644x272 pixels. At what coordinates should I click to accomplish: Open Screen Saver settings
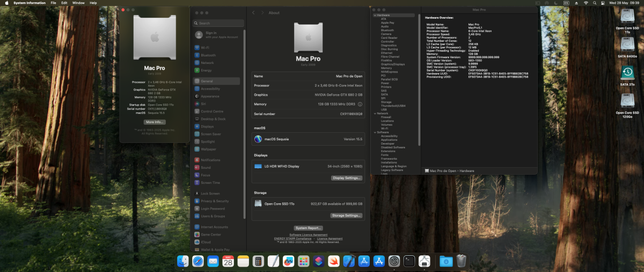217,134
